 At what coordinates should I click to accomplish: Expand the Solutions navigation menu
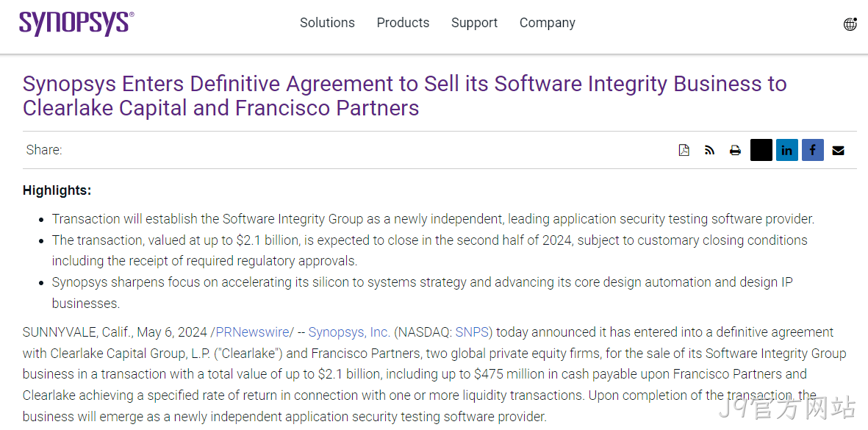(x=327, y=23)
